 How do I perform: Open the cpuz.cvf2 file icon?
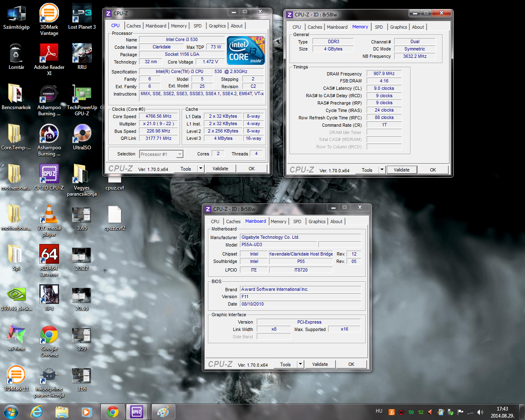(115, 218)
